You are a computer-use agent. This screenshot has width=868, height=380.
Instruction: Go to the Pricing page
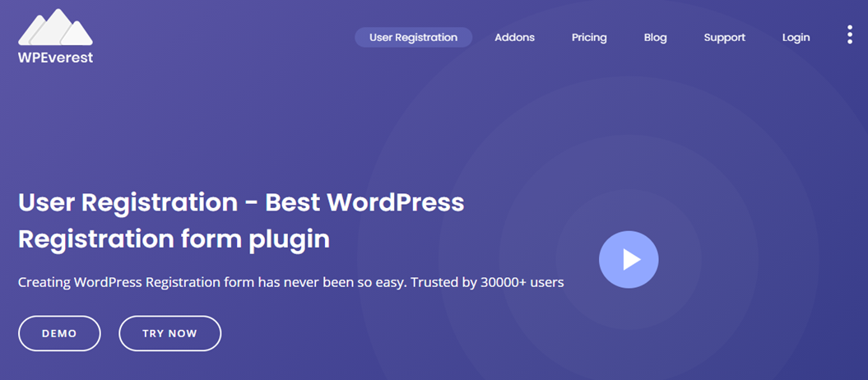click(589, 38)
